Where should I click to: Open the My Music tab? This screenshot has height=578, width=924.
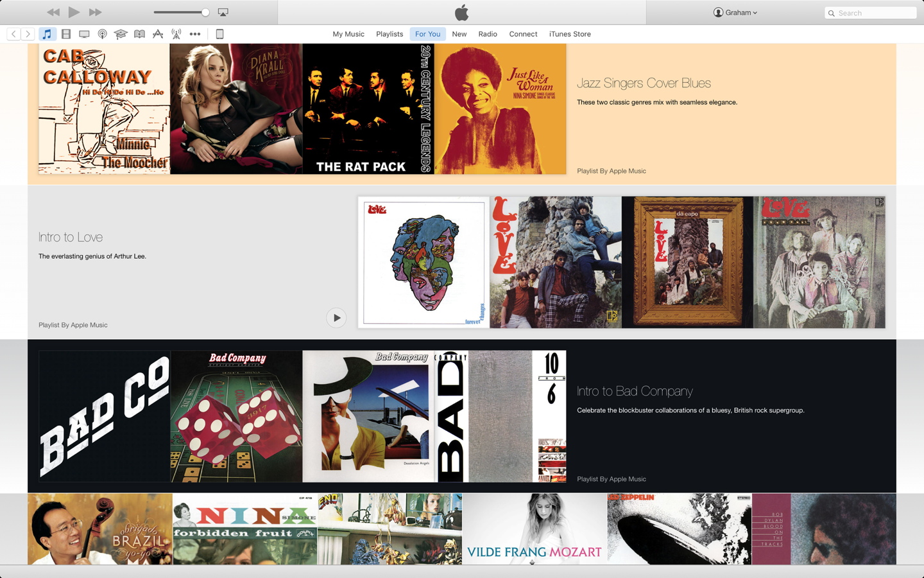(x=348, y=34)
